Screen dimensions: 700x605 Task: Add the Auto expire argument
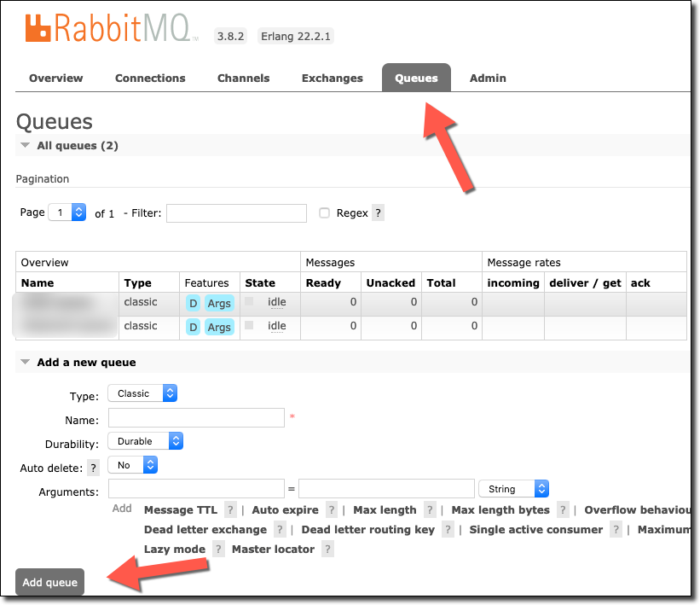click(286, 509)
